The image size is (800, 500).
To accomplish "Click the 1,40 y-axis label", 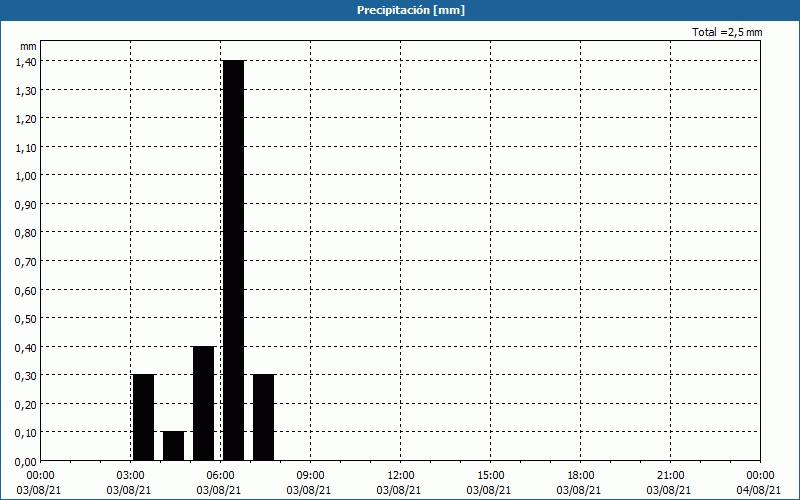I will pyautogui.click(x=26, y=62).
